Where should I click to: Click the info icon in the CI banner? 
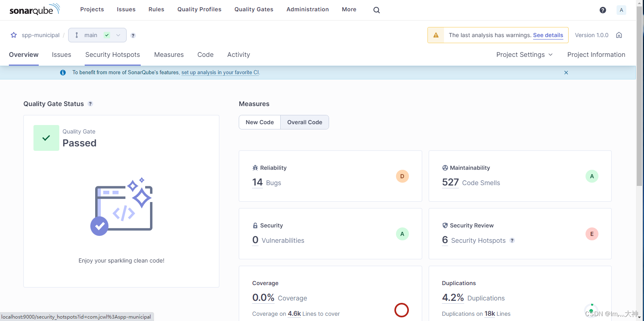(x=63, y=73)
